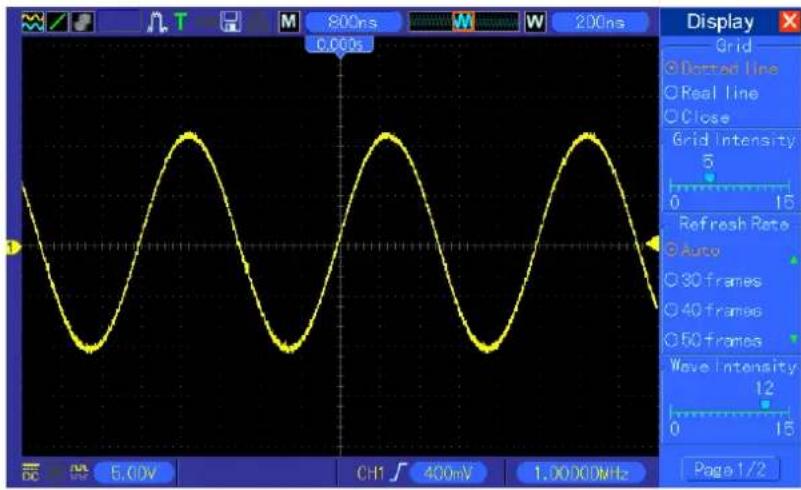Click the refresh rate list down arrow
The width and height of the screenshot is (801, 490).
click(793, 338)
